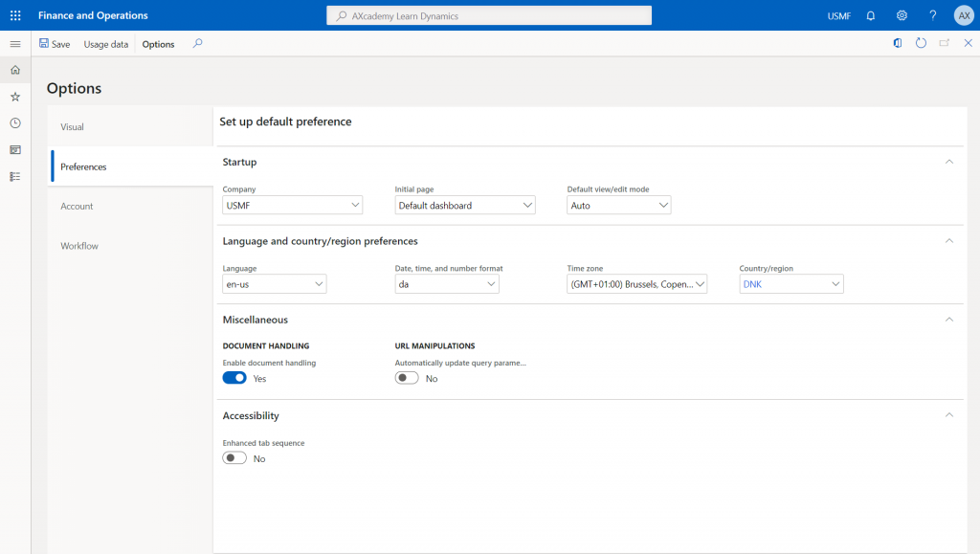Click the USMF company picker in header
Image resolution: width=980 pixels, height=554 pixels.
click(838, 15)
